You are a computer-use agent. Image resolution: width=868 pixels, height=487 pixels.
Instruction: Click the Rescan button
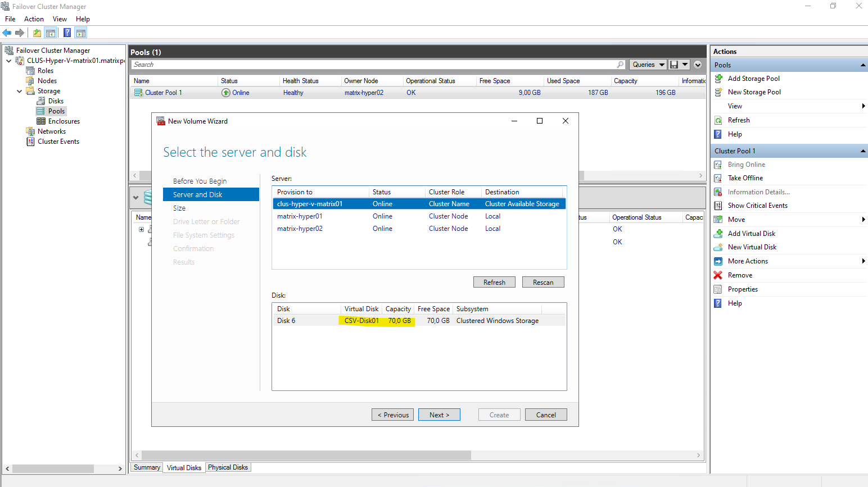pos(542,282)
